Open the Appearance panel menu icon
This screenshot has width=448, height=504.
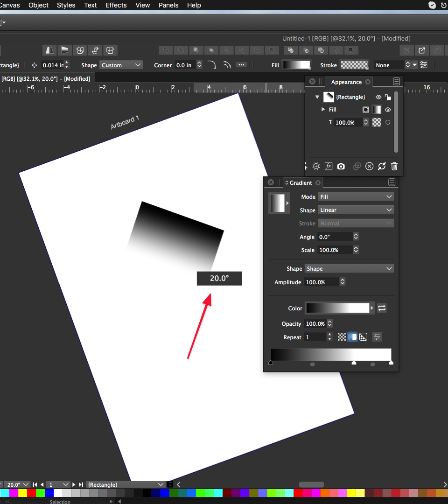pos(396,82)
